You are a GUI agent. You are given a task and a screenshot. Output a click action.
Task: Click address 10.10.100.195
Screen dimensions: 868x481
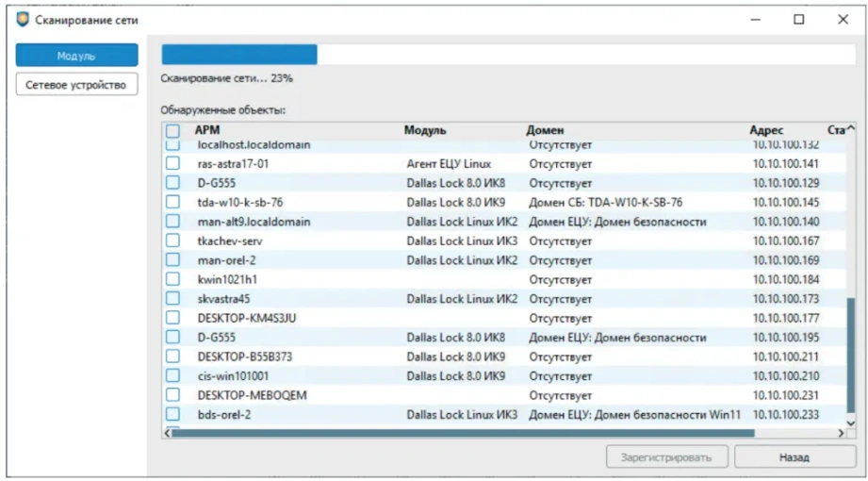pos(785,338)
